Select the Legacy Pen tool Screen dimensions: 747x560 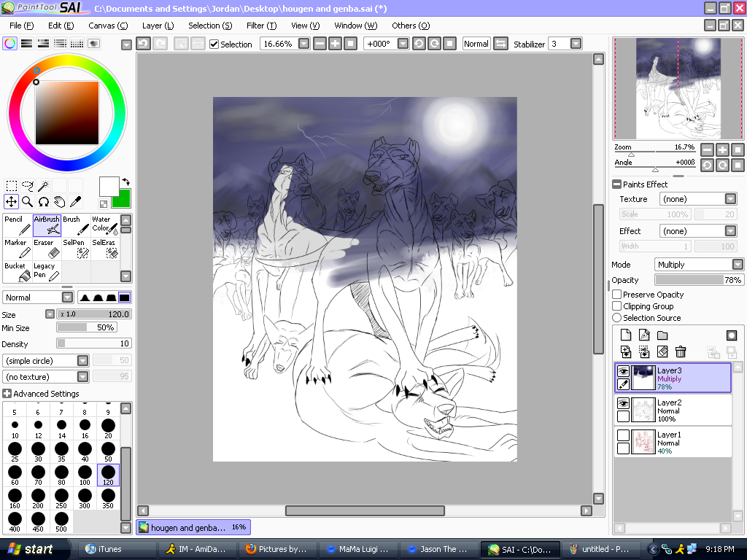47,271
